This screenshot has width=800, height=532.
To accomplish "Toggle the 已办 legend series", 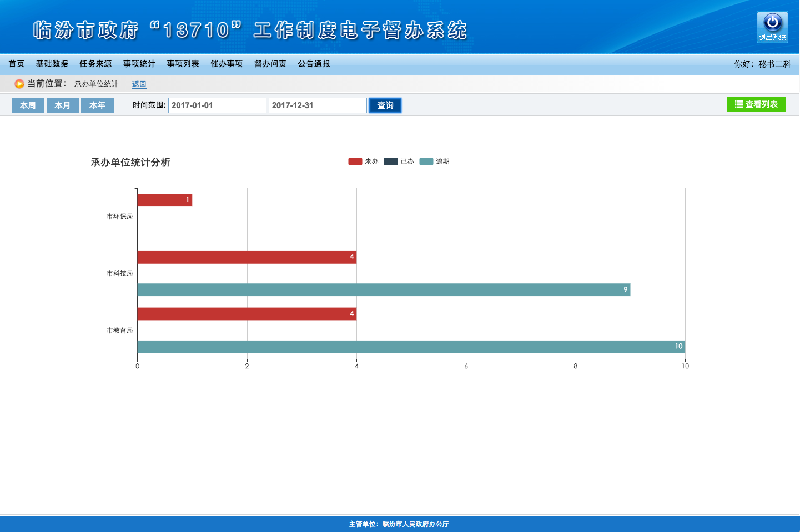I will click(x=399, y=161).
